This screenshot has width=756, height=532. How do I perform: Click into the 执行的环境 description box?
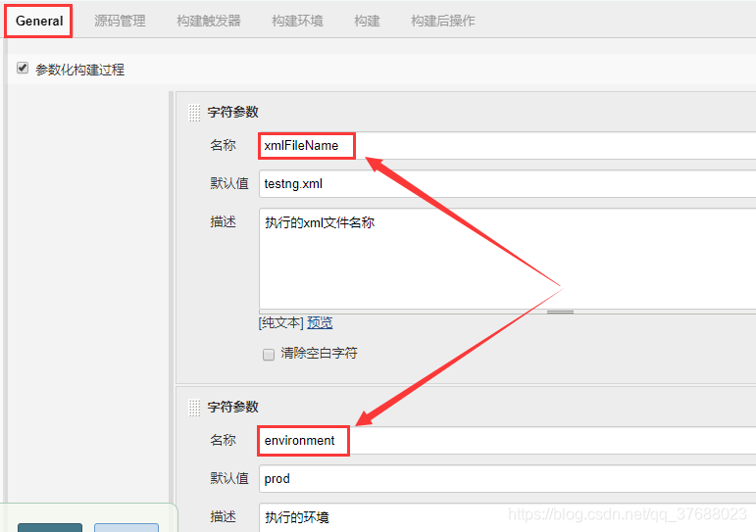[507, 517]
